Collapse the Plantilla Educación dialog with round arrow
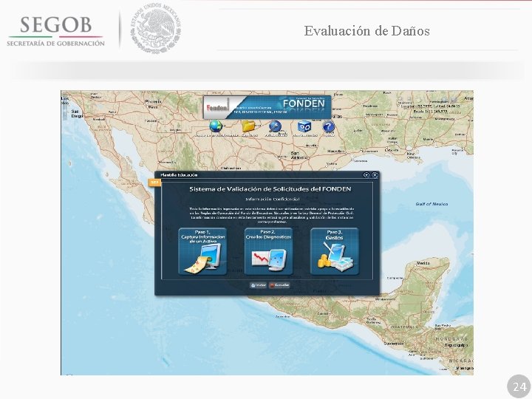This screenshot has height=399, width=532. (x=366, y=174)
